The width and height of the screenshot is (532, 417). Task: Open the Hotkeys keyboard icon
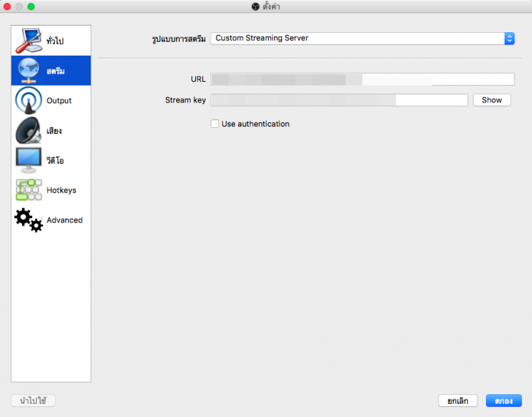pyautogui.click(x=28, y=189)
